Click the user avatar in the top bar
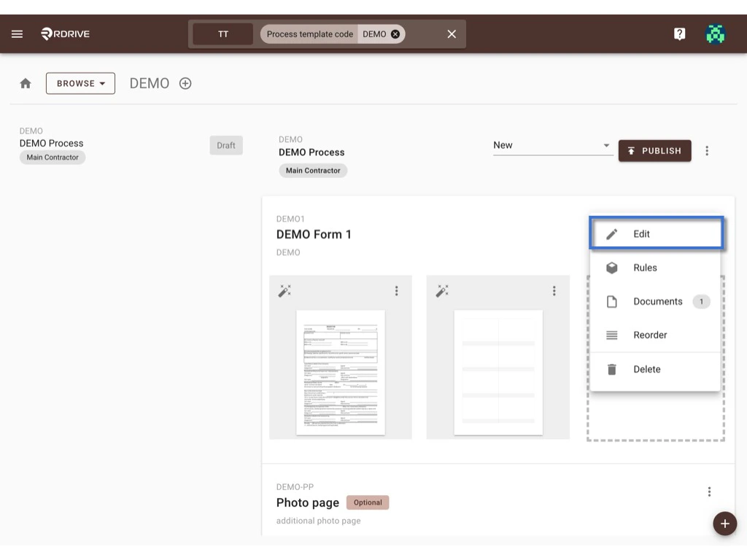The width and height of the screenshot is (747, 560). pyautogui.click(x=716, y=33)
